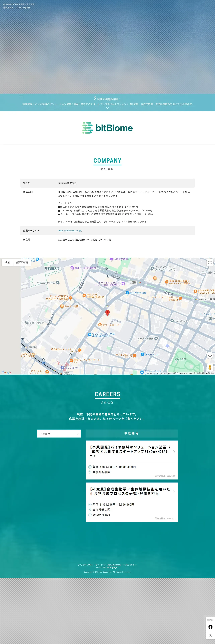This screenshot has height=644, width=215.
Task: Expand the 2職種で積極採用中 banner chevron
Action: coord(107,108)
